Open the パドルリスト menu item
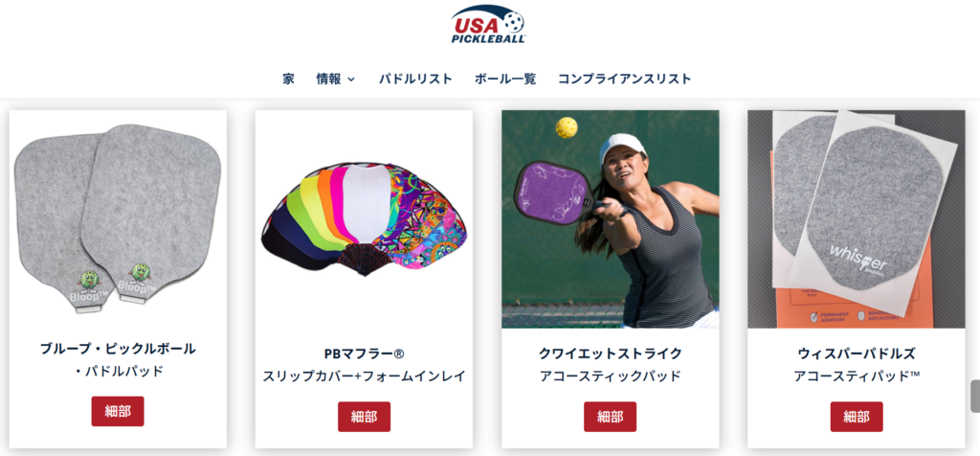The height and width of the screenshot is (456, 980). [x=415, y=79]
